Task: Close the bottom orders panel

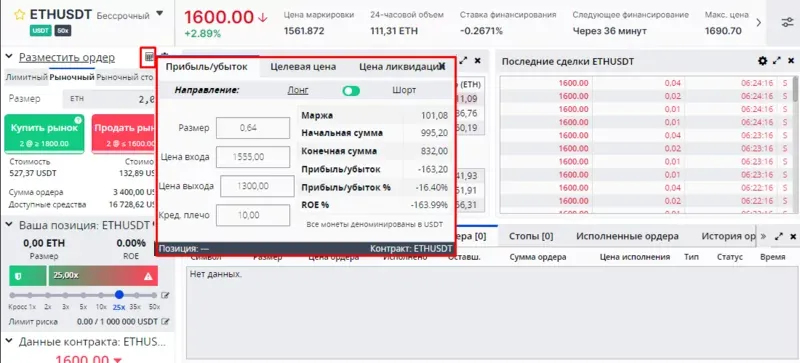Action: [x=792, y=237]
